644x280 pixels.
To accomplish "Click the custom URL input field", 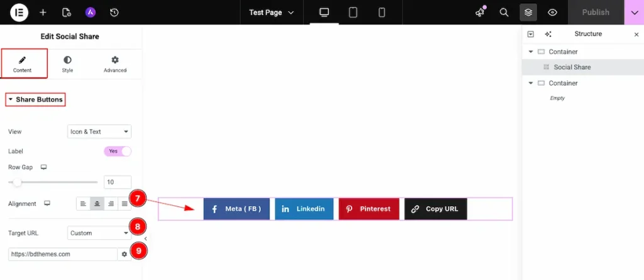I will pyautogui.click(x=62, y=254).
